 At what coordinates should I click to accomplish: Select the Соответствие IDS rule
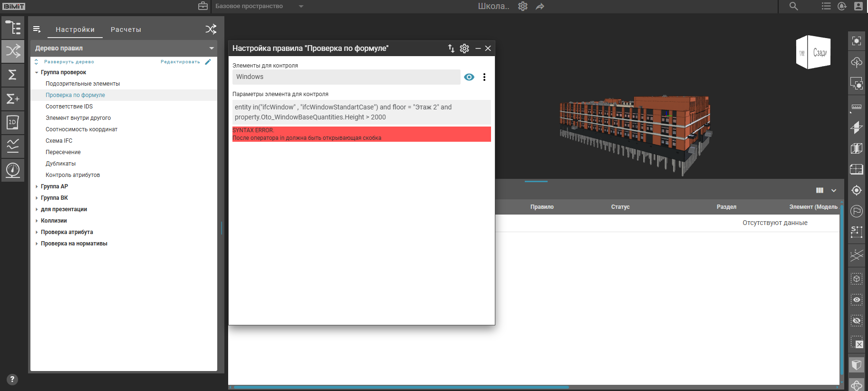tap(69, 107)
